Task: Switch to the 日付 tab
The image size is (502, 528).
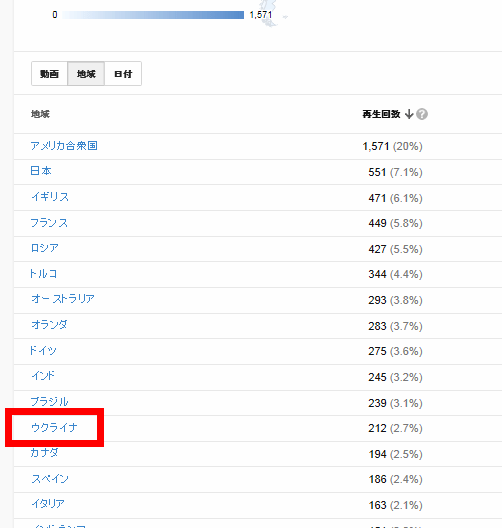Action: 123,73
